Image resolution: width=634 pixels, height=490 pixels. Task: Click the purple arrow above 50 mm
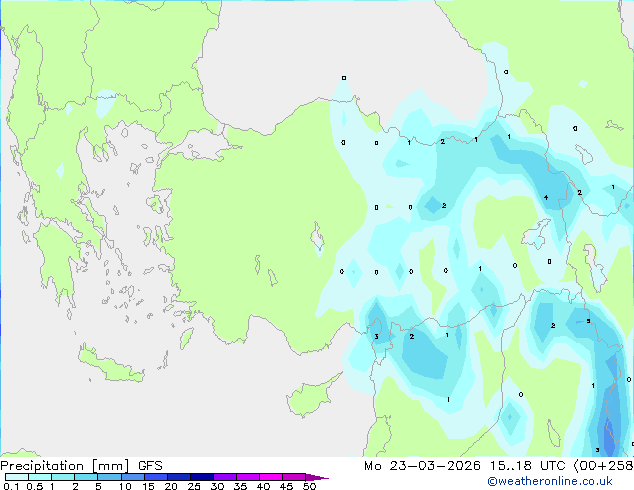click(317, 477)
